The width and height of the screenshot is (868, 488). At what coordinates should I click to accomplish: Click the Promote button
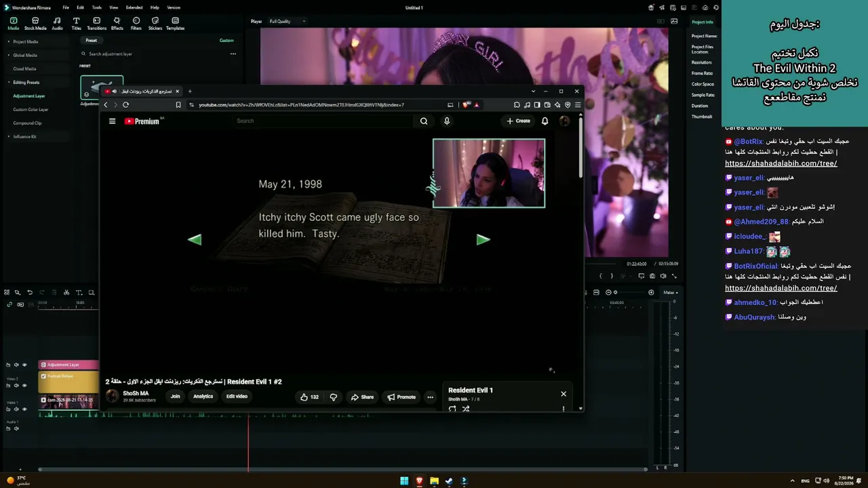pyautogui.click(x=401, y=397)
